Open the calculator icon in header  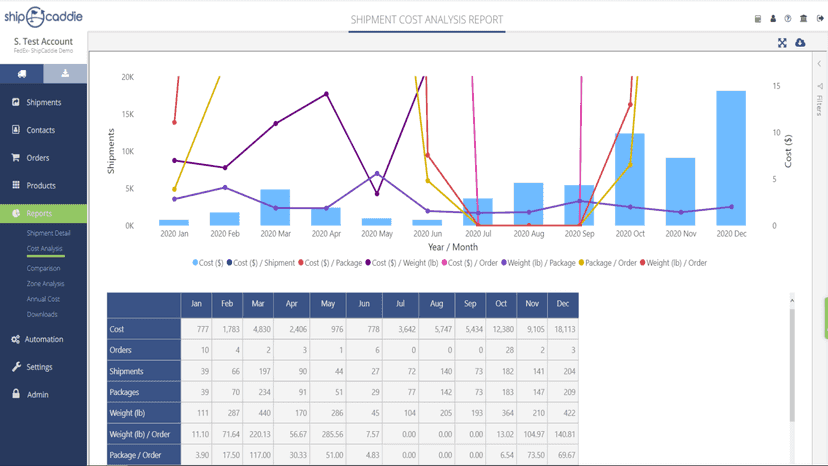click(758, 18)
